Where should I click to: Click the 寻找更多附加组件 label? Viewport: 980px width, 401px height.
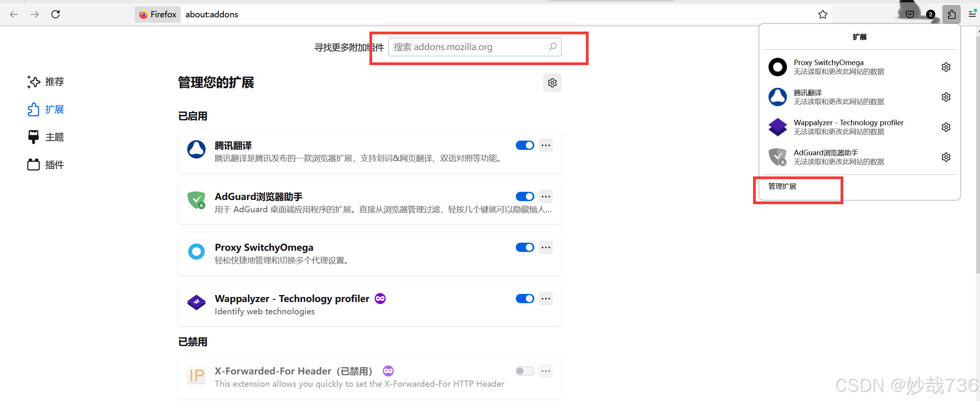[349, 47]
